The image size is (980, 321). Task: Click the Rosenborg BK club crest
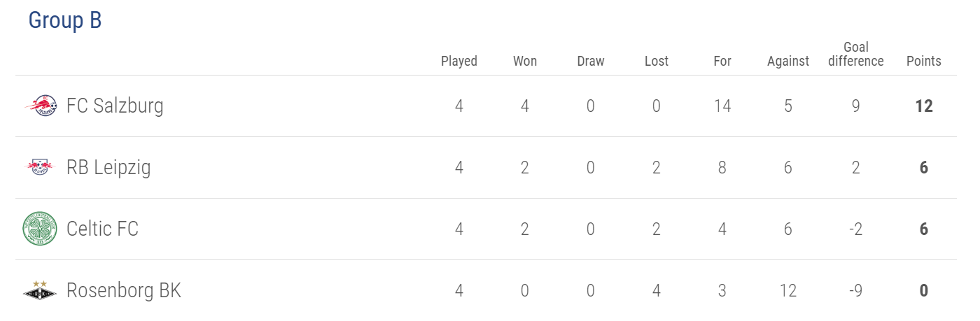pos(40,290)
